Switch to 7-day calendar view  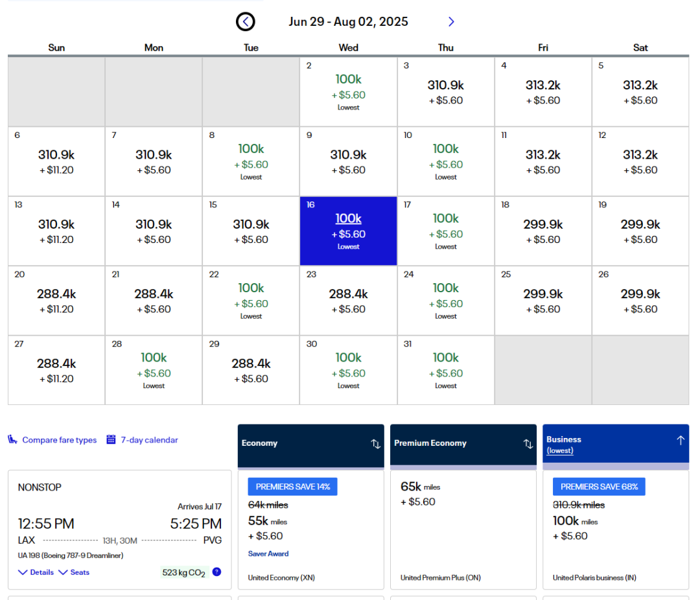tap(149, 440)
